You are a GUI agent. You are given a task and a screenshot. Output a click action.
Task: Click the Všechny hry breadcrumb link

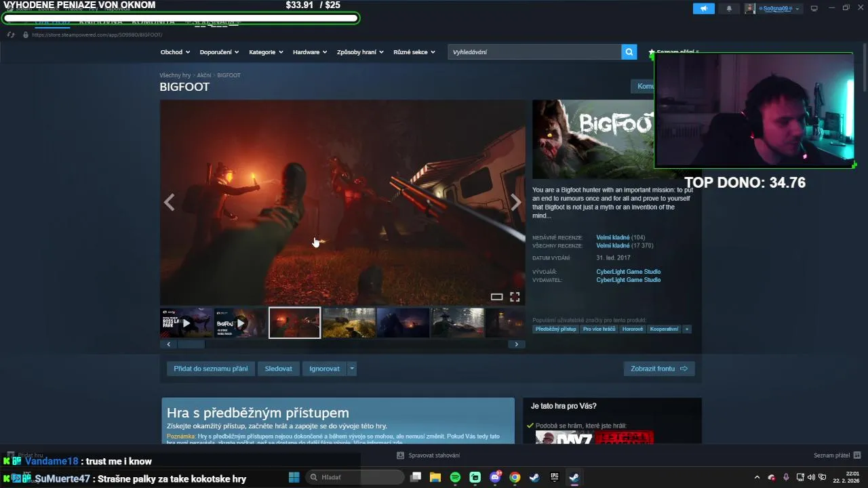[x=175, y=75]
